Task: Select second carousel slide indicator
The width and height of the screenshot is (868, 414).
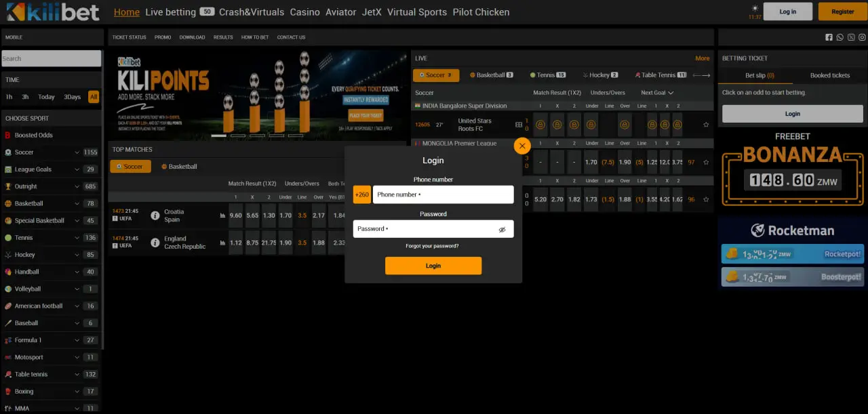Action: point(238,136)
